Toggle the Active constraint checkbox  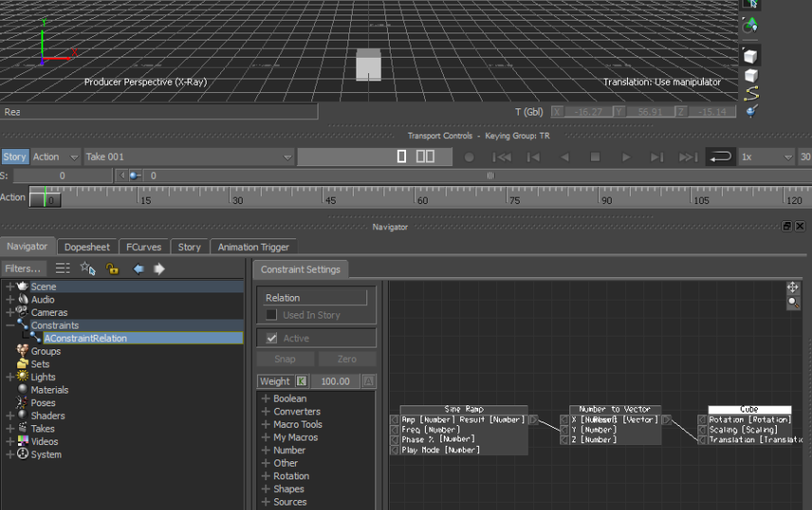272,338
